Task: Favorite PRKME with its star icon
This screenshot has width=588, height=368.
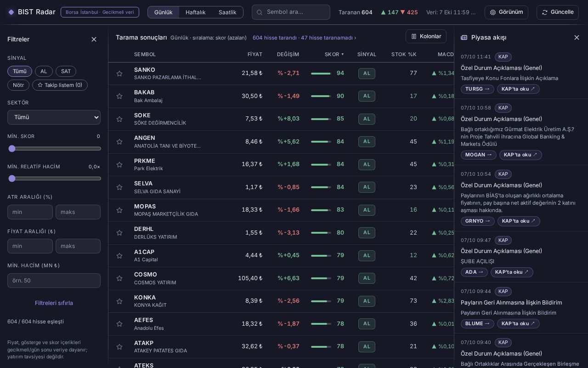Action: (x=119, y=165)
